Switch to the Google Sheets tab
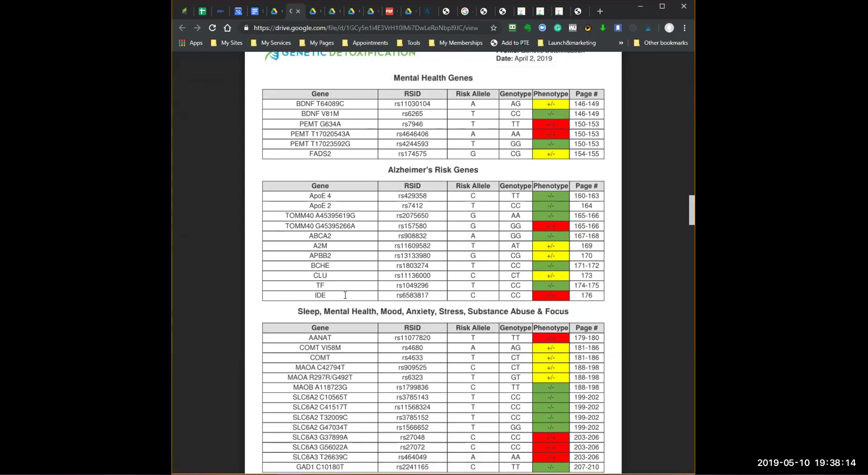Viewport: 868px width, 475px height. coord(202,11)
